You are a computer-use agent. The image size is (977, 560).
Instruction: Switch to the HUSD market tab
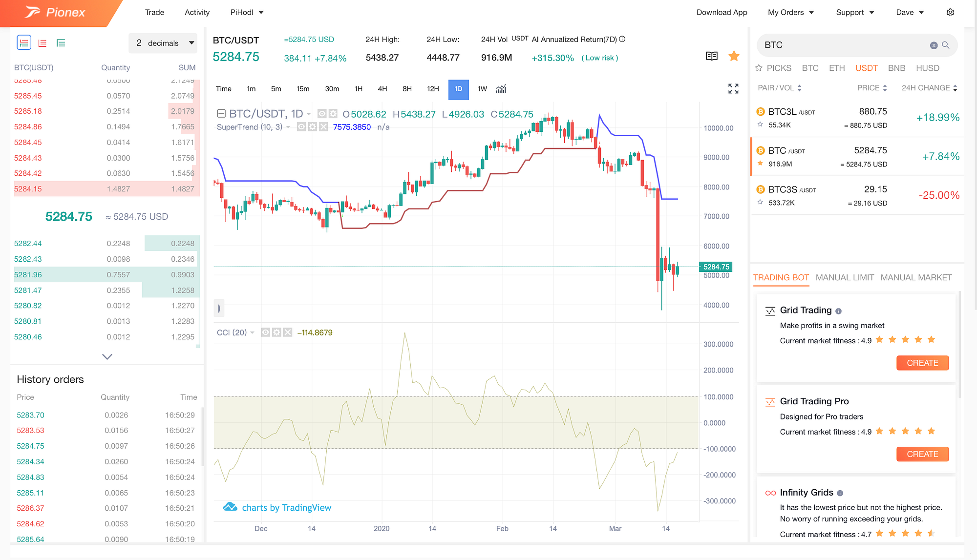tap(928, 68)
